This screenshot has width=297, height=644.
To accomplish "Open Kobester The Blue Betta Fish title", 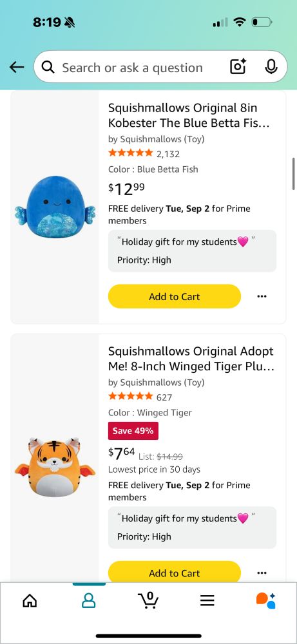I will [x=189, y=115].
